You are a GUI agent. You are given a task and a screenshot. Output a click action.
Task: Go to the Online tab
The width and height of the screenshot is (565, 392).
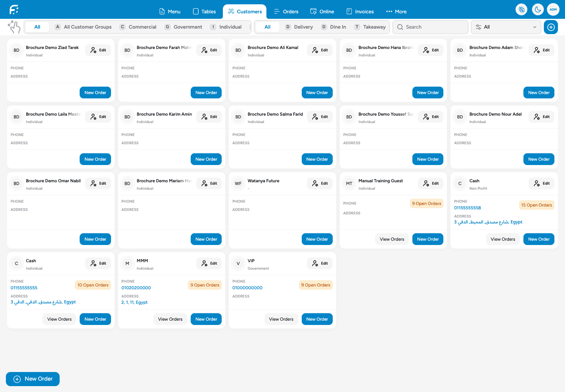(x=322, y=12)
